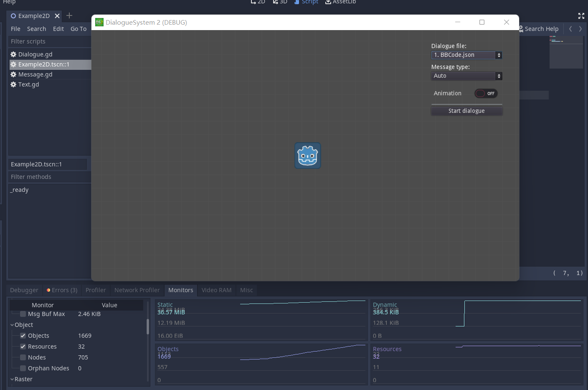Toggle distraction-free fullscreen mode icon
The height and width of the screenshot is (390, 588).
point(581,16)
